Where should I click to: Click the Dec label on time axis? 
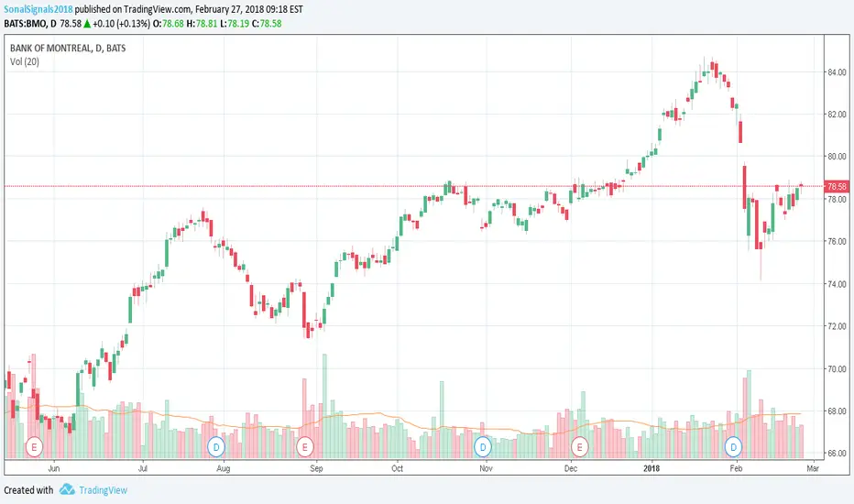(x=570, y=468)
